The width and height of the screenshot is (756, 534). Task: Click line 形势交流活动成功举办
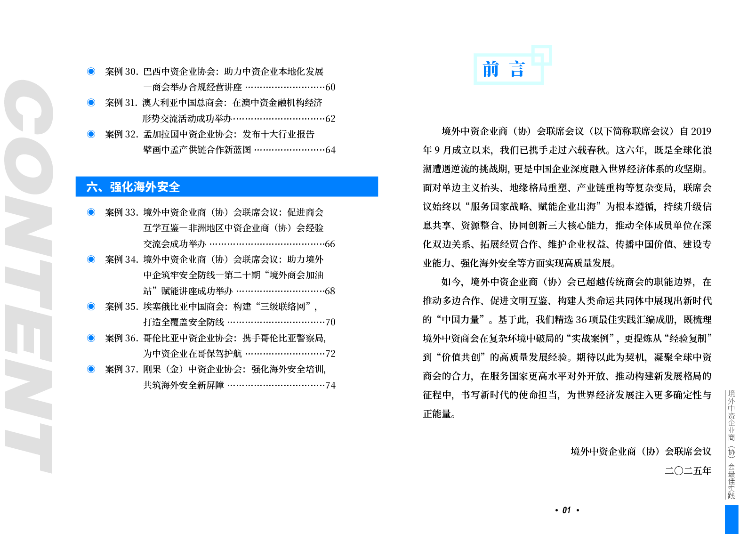(x=187, y=119)
